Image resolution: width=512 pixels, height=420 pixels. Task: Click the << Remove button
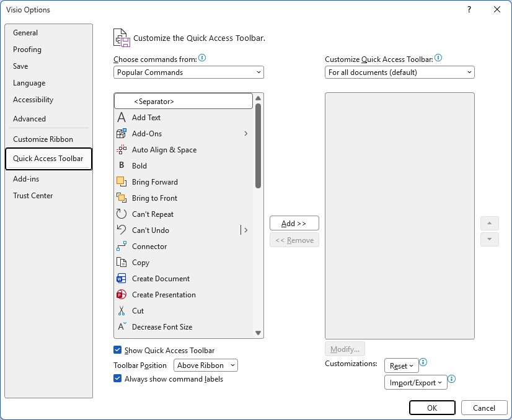pyautogui.click(x=294, y=240)
